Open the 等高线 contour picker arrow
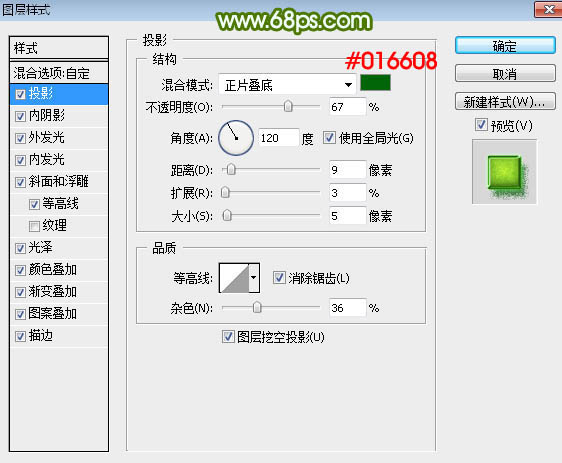 click(x=254, y=278)
